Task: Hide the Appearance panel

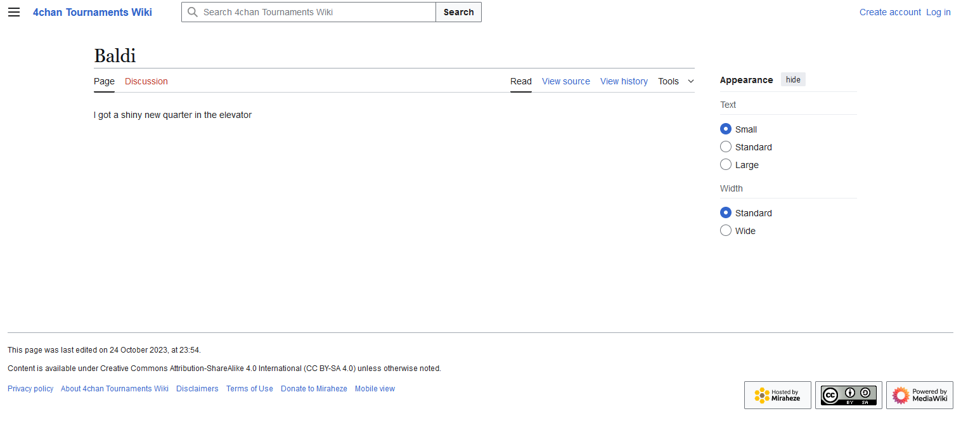Action: click(793, 80)
